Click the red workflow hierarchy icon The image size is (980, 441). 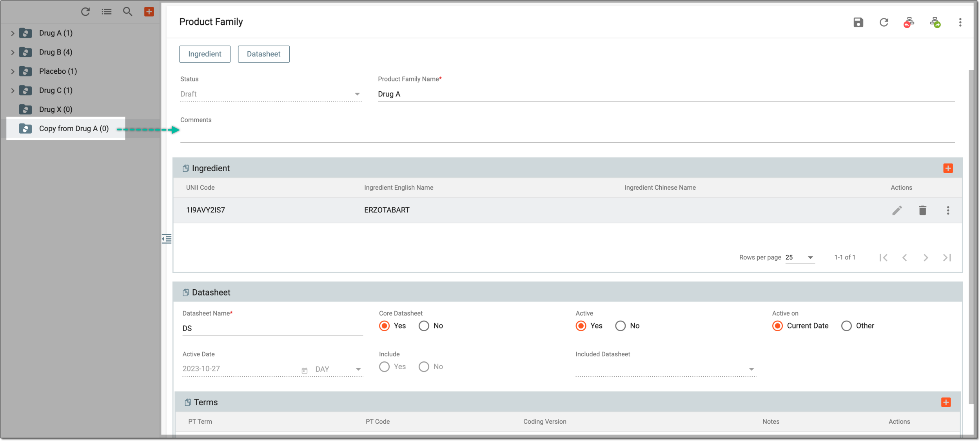click(909, 22)
